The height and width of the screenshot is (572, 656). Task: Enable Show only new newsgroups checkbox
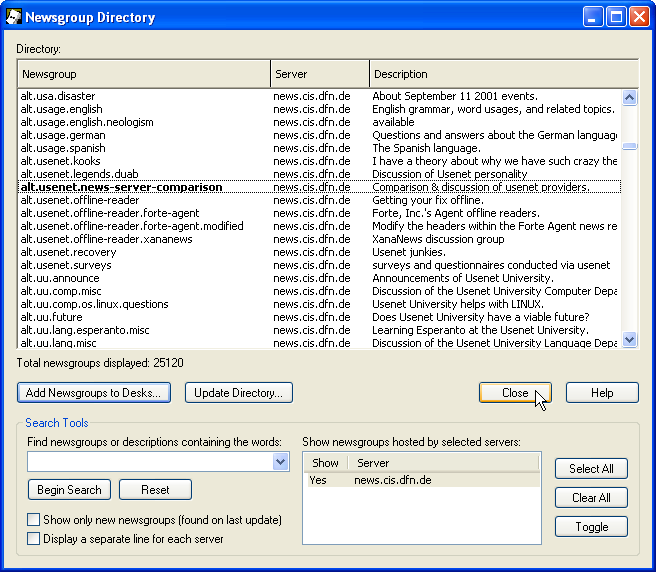click(x=34, y=520)
